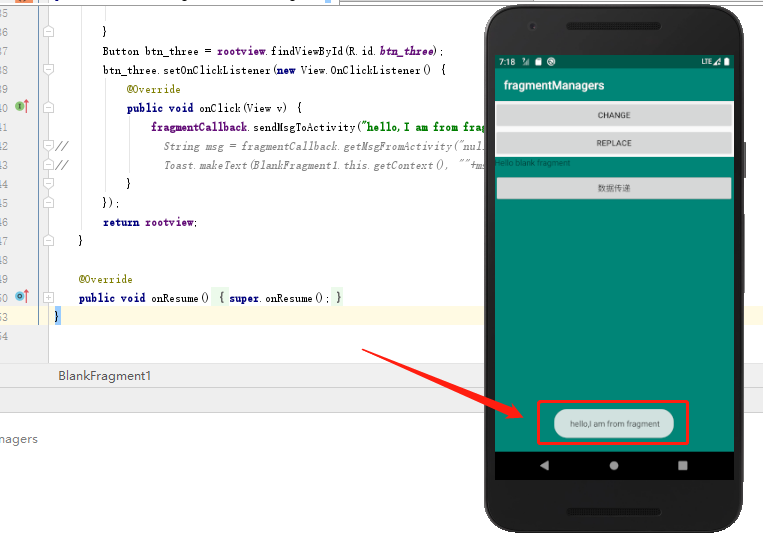Click the override gutter icon beside onResume
Screen dimensions: 763x544
[22, 296]
